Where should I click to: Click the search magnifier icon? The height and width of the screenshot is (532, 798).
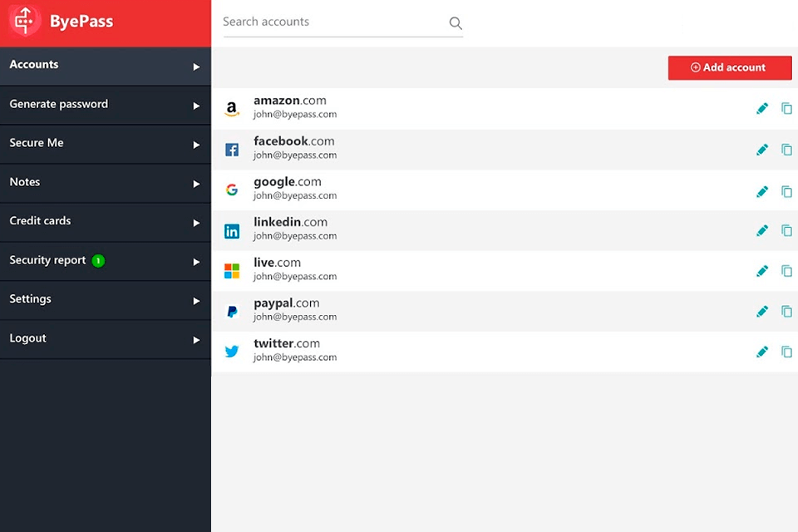(x=455, y=23)
